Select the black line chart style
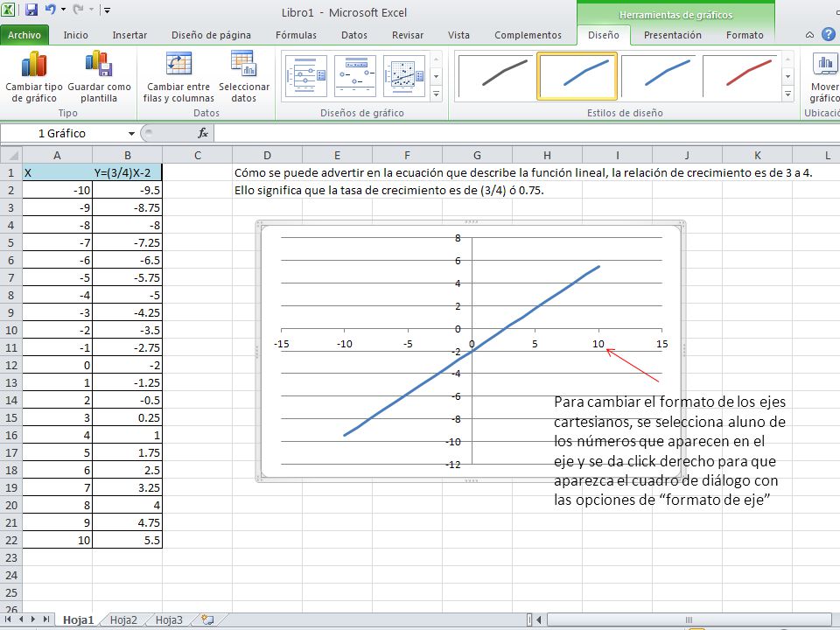 (x=495, y=76)
